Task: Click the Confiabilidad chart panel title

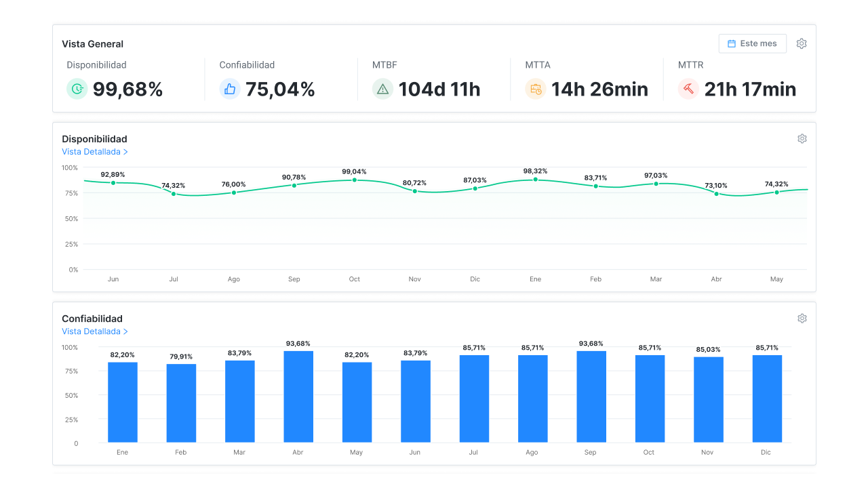Action: point(92,319)
